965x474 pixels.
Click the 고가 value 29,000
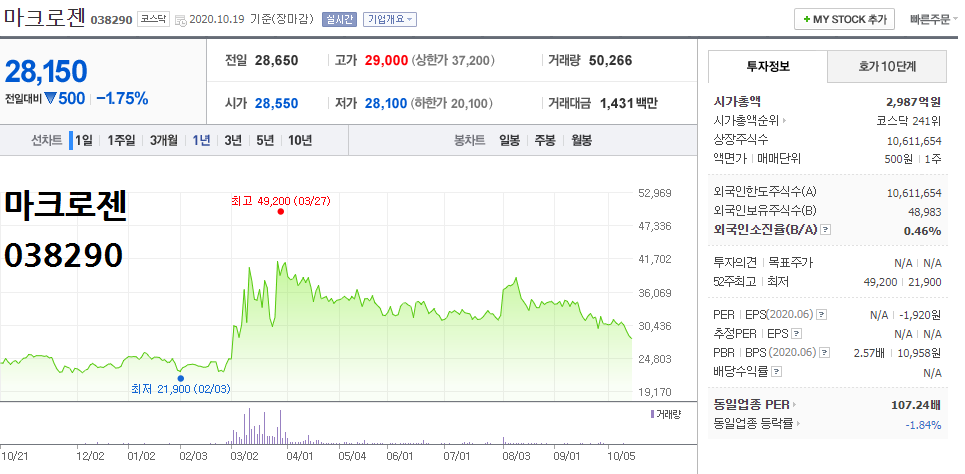coord(386,60)
